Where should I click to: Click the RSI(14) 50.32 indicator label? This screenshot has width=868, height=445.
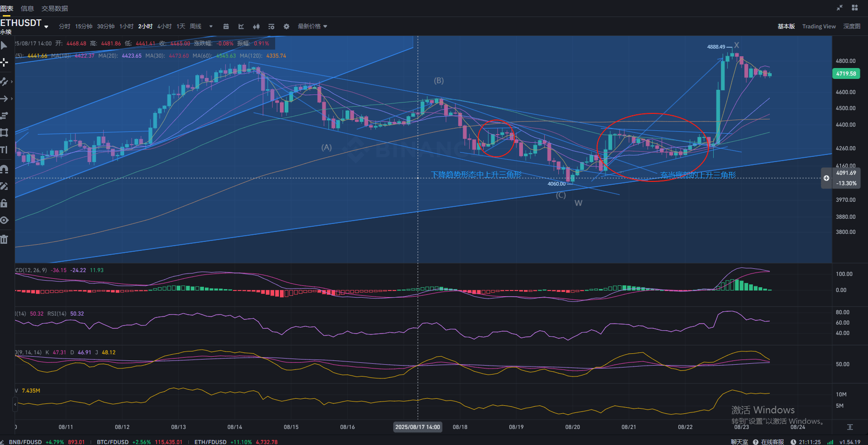66,314
